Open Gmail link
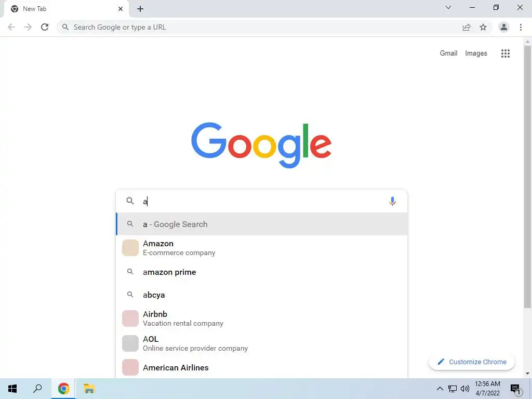 point(448,54)
